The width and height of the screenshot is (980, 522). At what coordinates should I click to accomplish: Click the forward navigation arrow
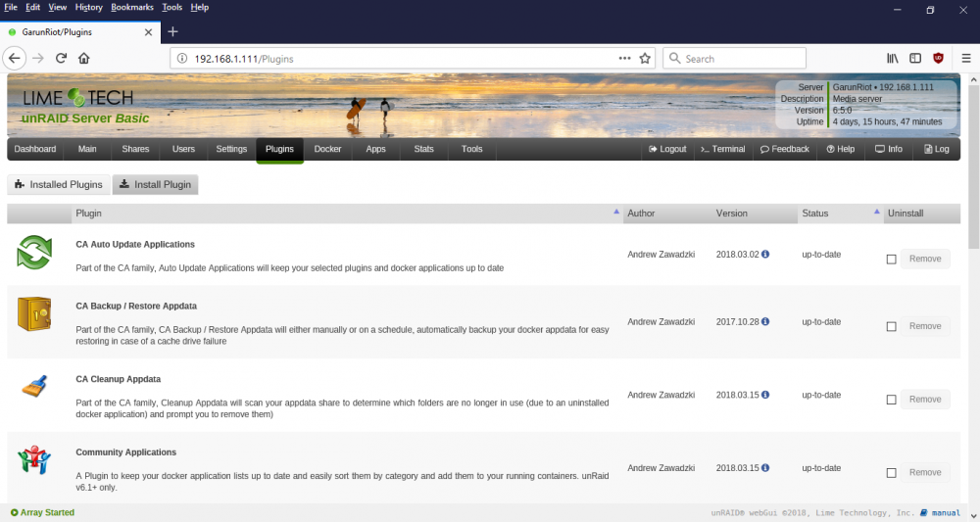(38, 58)
